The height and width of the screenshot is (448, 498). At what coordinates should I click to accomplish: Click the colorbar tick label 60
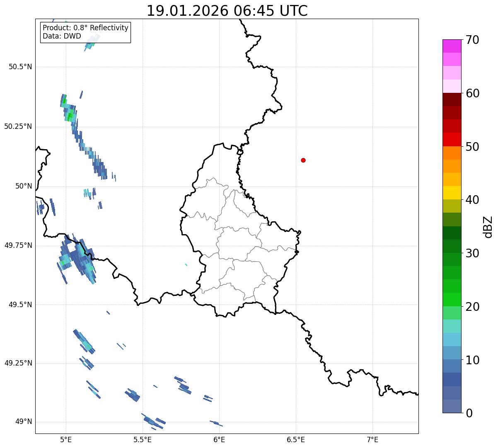[x=472, y=93]
